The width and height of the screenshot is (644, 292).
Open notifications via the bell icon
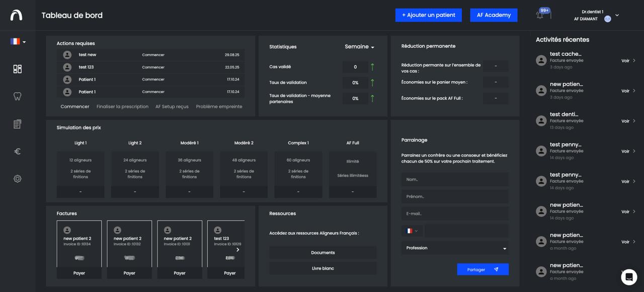click(541, 15)
